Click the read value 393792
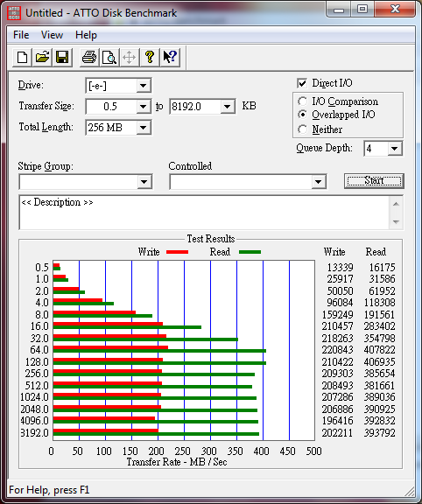 click(x=379, y=432)
